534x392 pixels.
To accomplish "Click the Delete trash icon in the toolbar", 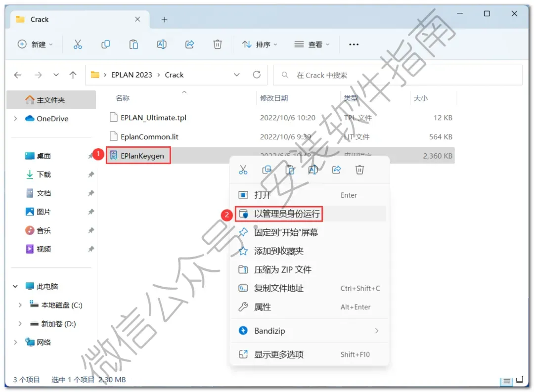I will click(217, 44).
